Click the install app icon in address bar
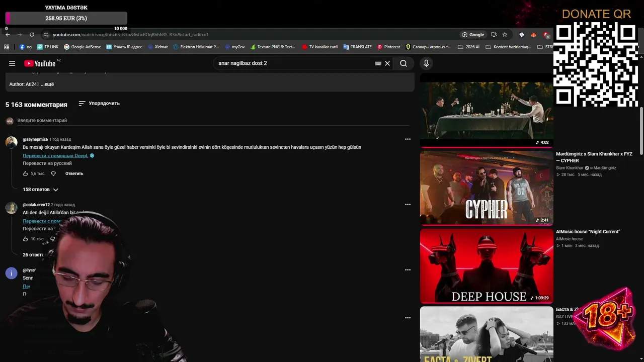This screenshot has height=362, width=644. [x=494, y=35]
